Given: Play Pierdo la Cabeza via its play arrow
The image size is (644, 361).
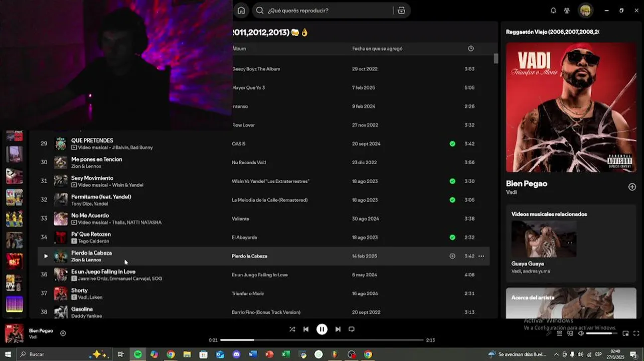Looking at the screenshot, I should click(x=46, y=256).
